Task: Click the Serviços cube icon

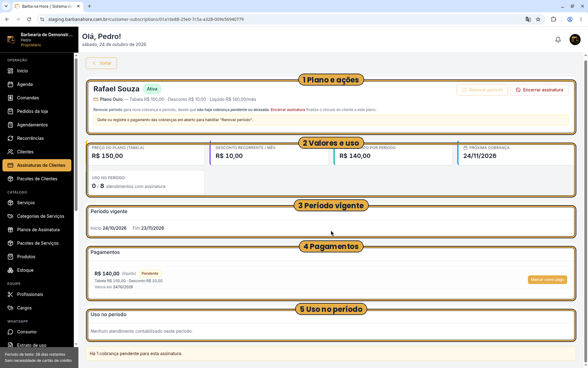Action: pos(10,203)
